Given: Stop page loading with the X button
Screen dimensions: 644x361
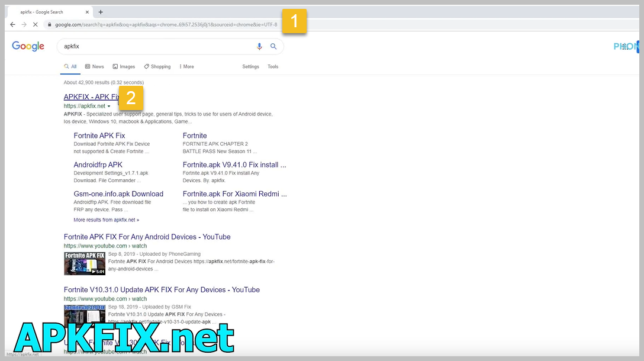Looking at the screenshot, I should click(36, 25).
